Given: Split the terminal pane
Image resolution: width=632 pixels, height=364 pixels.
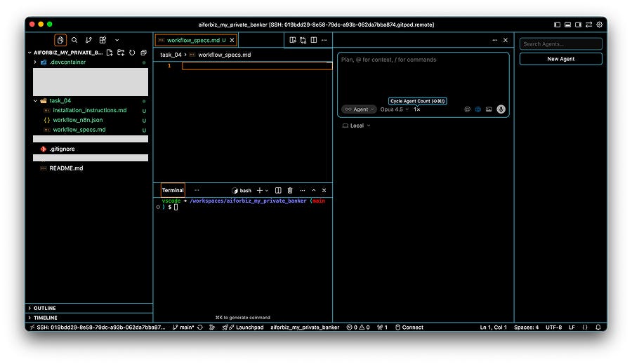Looking at the screenshot, I should (x=278, y=191).
